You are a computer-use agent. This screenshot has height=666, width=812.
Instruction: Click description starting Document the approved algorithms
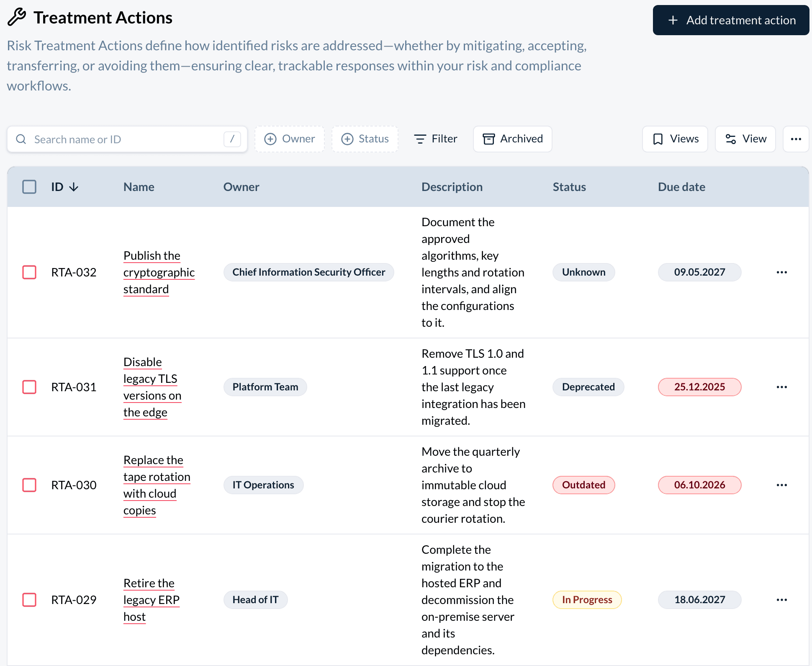click(473, 272)
